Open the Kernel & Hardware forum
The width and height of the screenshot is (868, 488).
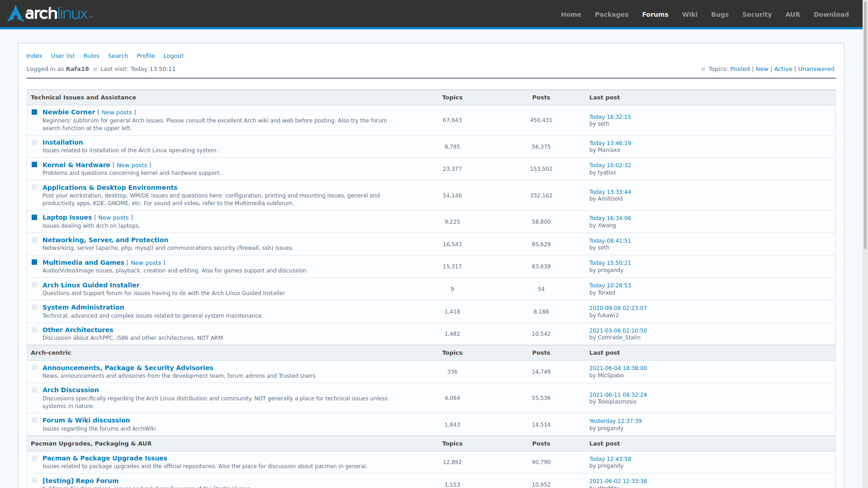tap(76, 165)
